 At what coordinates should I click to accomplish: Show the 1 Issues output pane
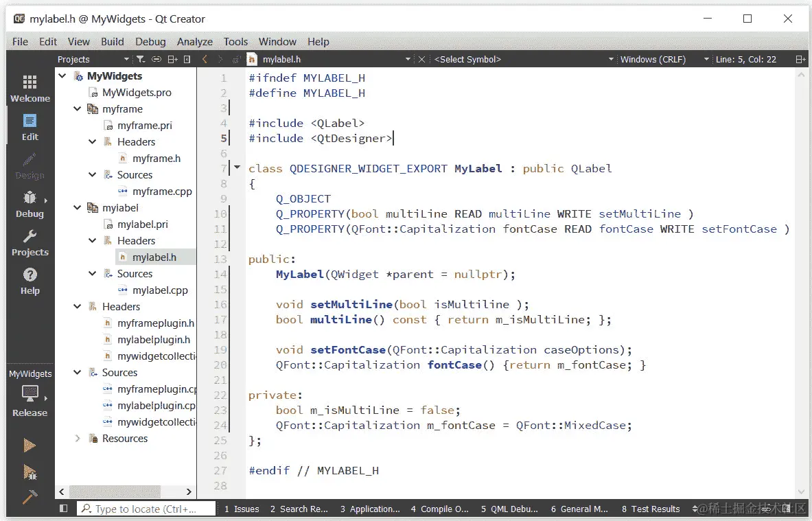click(242, 509)
